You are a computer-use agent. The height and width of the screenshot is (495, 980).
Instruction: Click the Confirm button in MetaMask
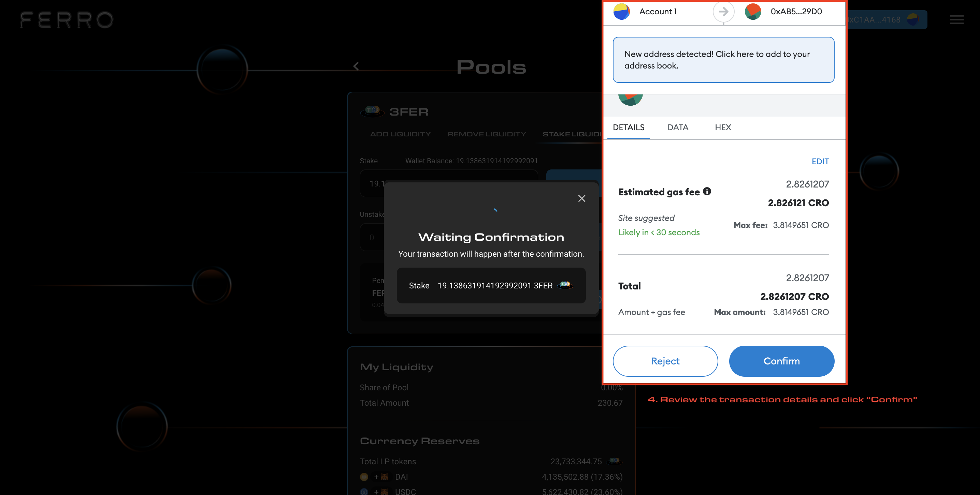tap(781, 361)
